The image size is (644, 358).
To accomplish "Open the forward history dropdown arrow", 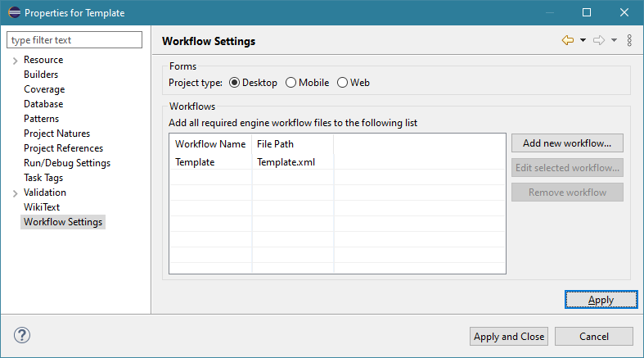I will tap(614, 40).
